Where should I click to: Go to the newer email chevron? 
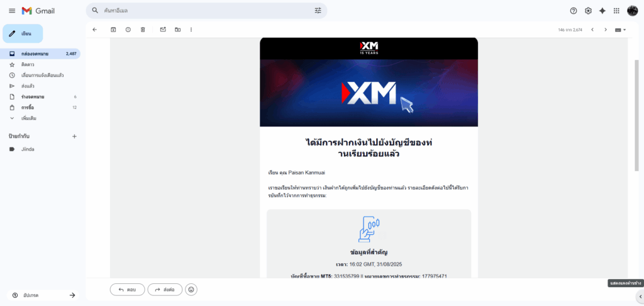point(592,30)
